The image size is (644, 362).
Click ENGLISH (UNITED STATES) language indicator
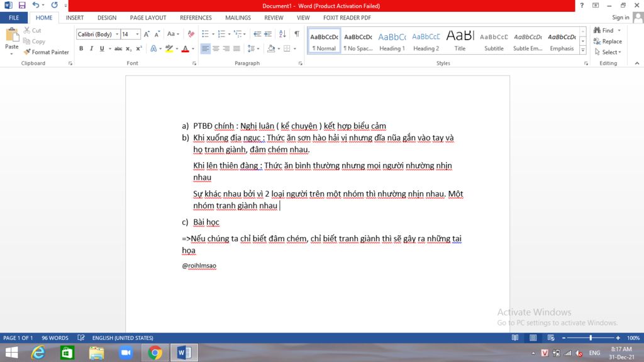pyautogui.click(x=123, y=337)
